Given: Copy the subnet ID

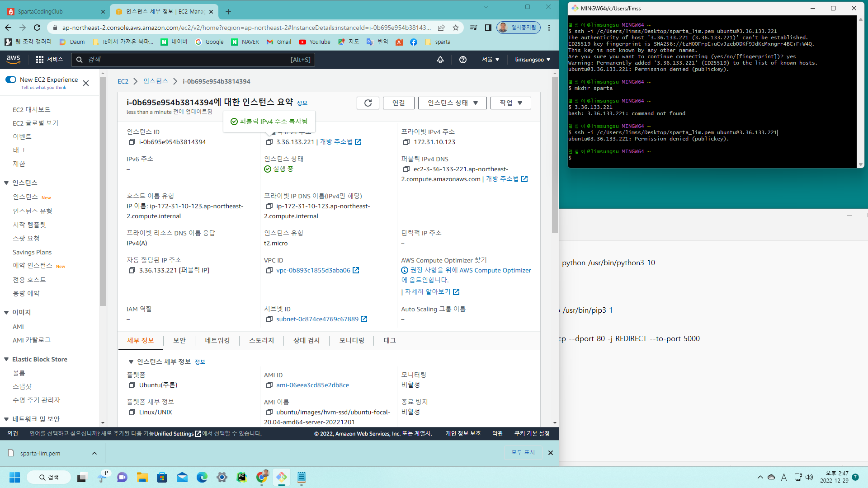Looking at the screenshot, I should point(269,319).
